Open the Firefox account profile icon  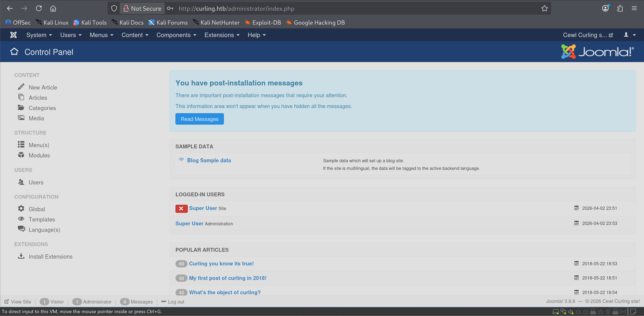tap(605, 8)
